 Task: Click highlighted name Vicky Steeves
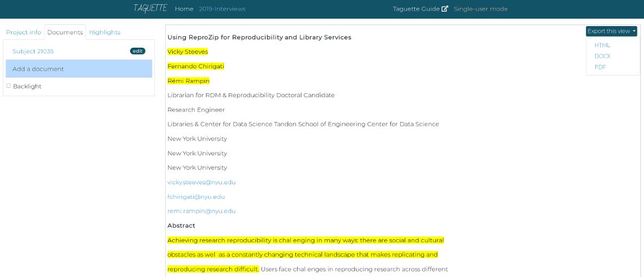click(188, 52)
